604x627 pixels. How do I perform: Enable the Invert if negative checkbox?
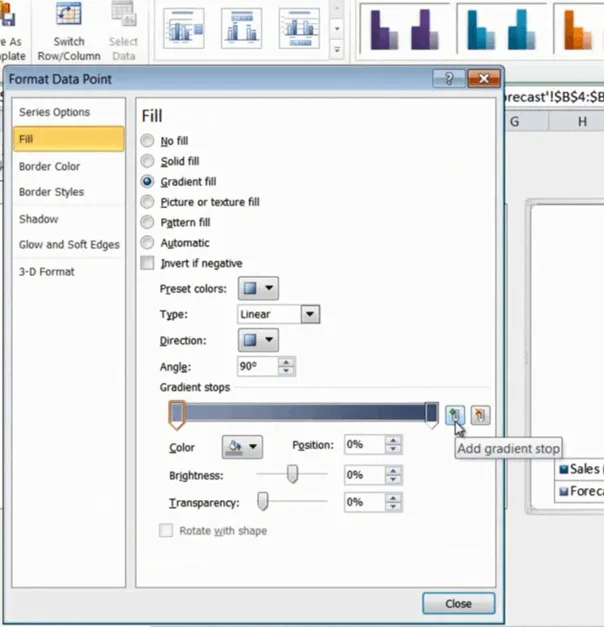pos(147,263)
